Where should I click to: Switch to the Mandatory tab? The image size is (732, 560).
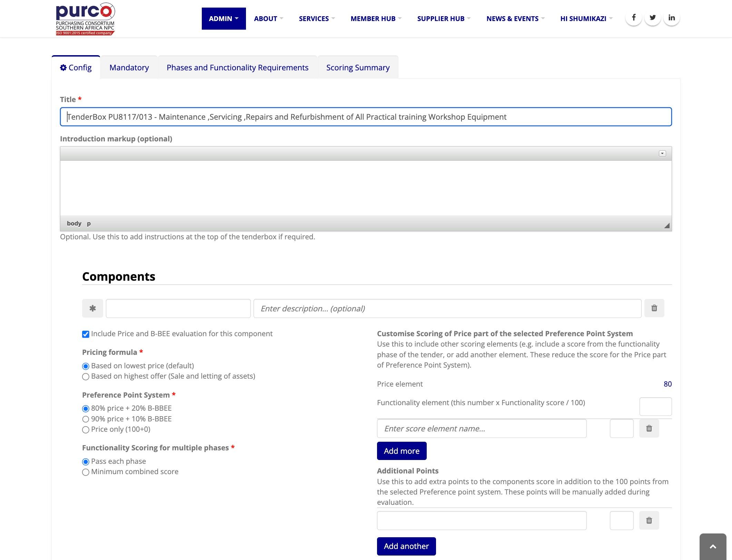129,68
